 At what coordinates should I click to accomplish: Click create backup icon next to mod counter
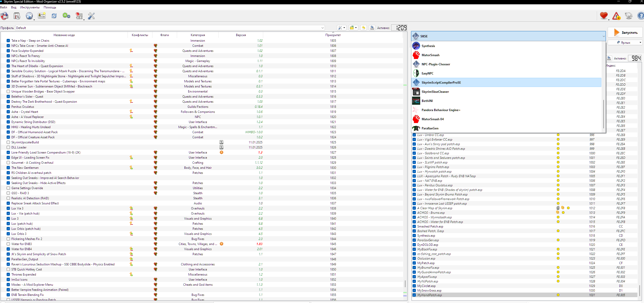[x=372, y=28]
